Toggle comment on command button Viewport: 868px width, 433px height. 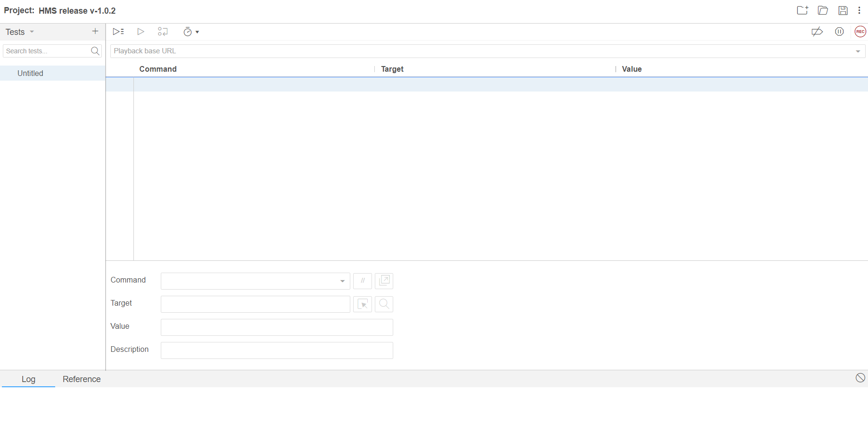pyautogui.click(x=363, y=281)
